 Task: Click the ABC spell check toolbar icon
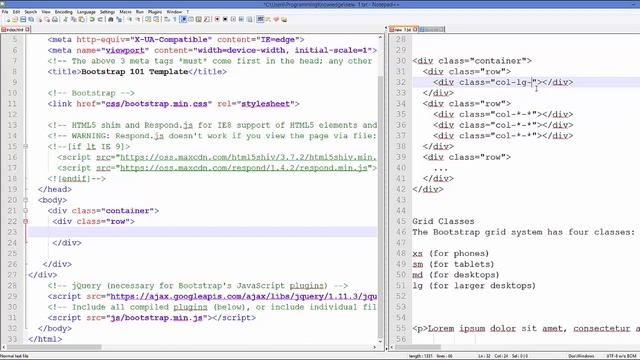click(260, 19)
